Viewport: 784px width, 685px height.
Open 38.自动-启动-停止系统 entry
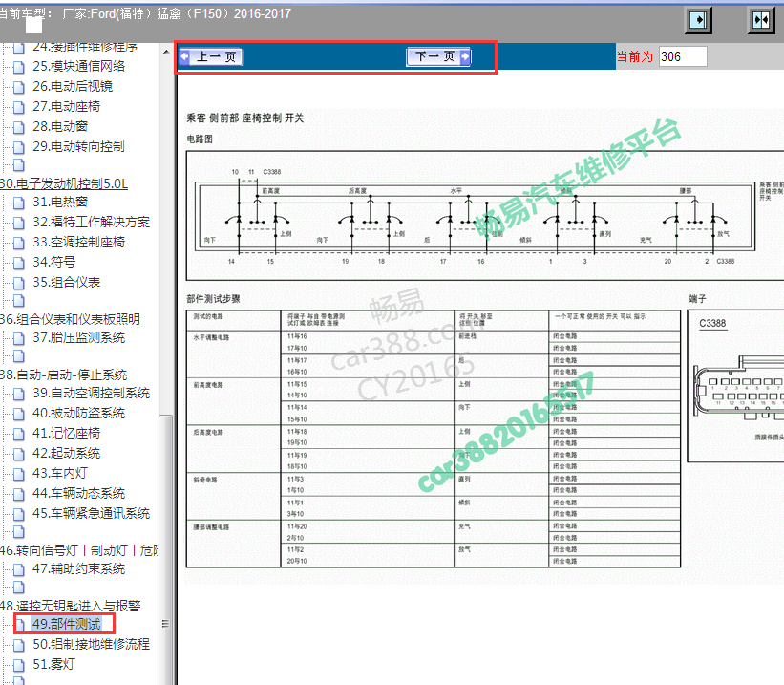(63, 375)
